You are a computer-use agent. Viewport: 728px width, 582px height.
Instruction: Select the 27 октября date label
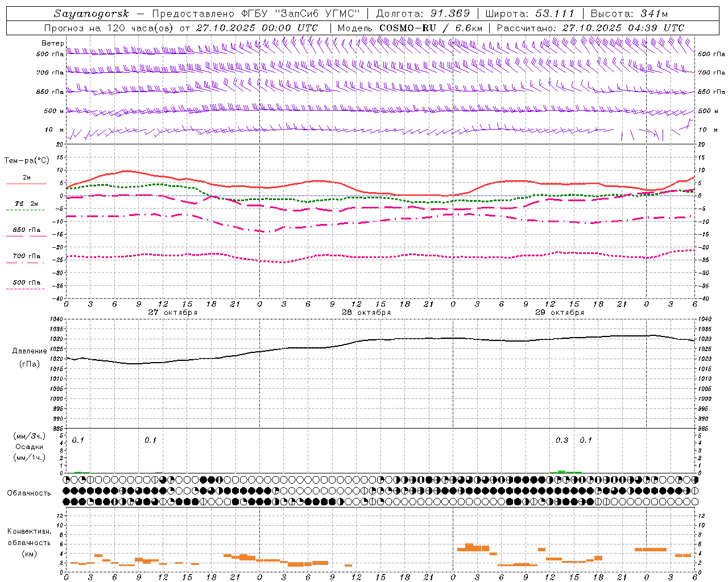[x=173, y=313]
